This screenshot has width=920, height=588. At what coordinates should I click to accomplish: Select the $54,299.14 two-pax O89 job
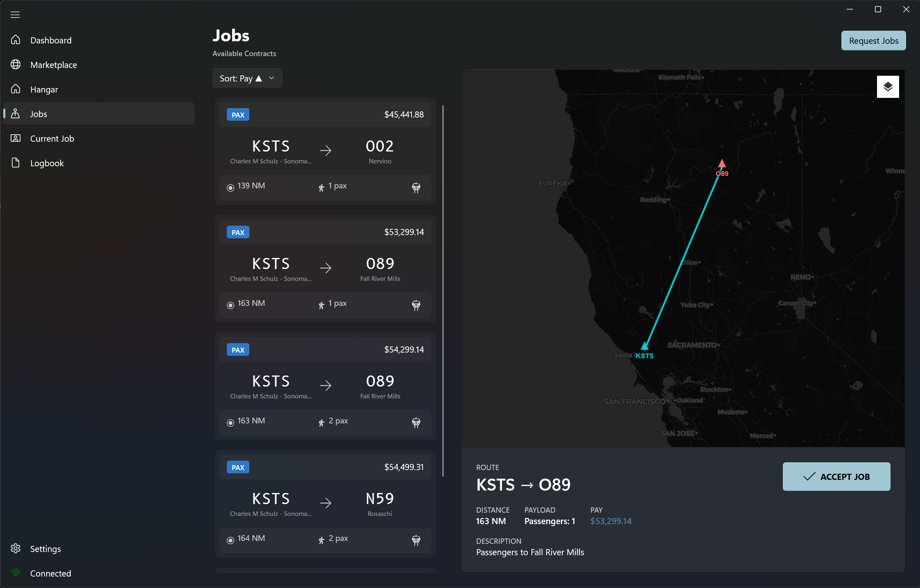click(325, 386)
